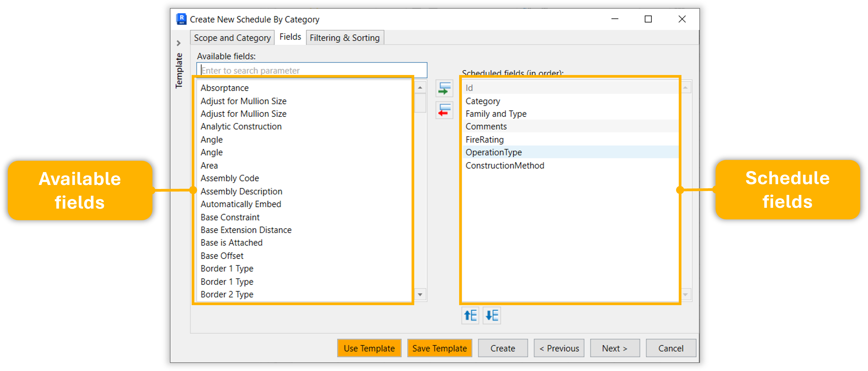Screen dimensions: 868x371
Task: Click the Revit logo in title bar
Action: 181,19
